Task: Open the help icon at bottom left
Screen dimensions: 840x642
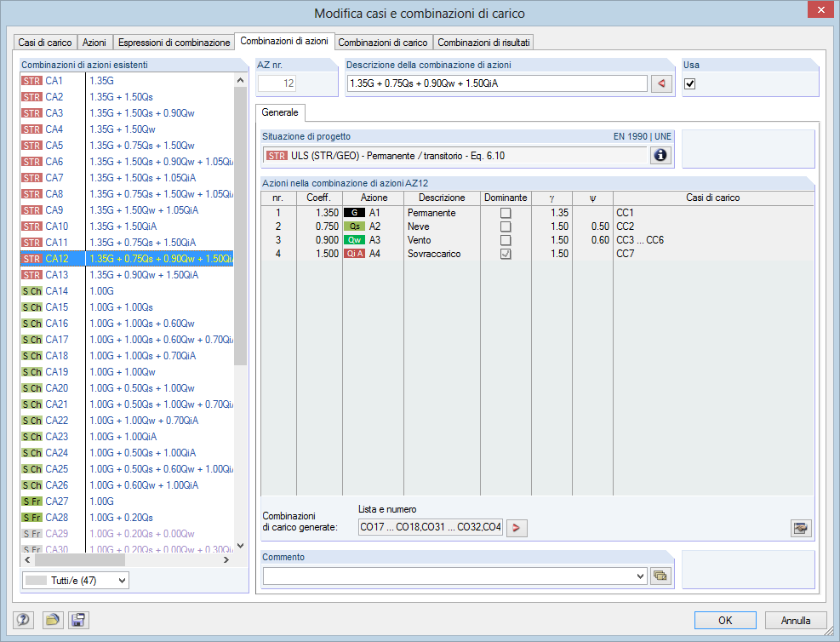Action: pos(22,620)
